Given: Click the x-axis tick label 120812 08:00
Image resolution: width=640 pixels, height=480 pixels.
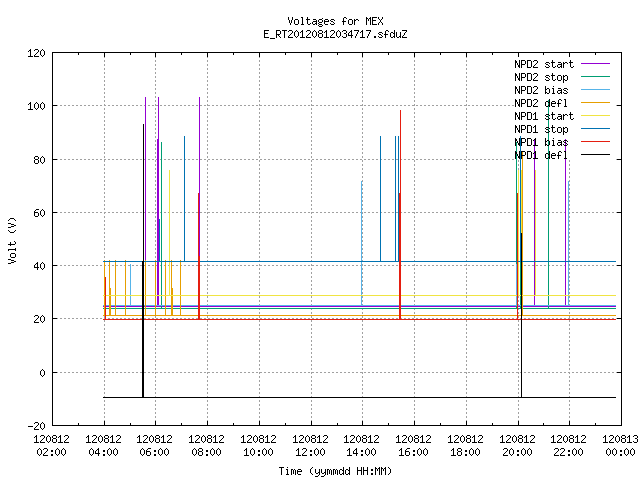Looking at the screenshot, I should tap(206, 445).
